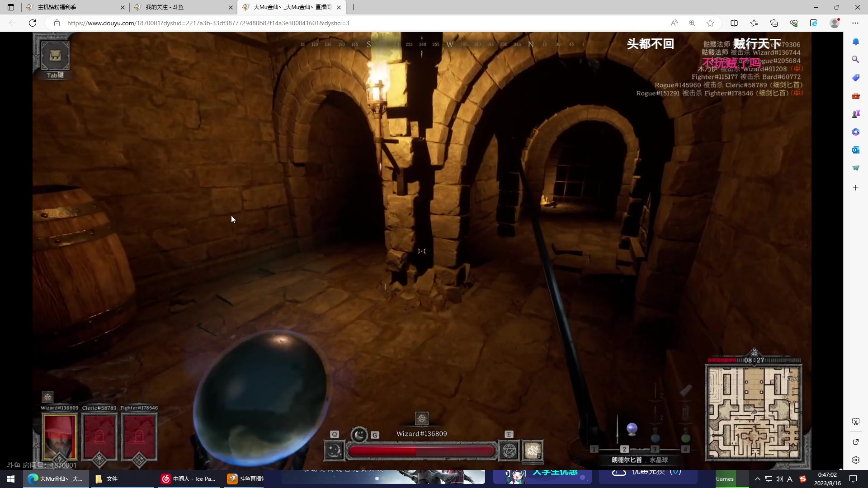
Task: Click the Wizard#136809 party portrait
Action: click(x=60, y=436)
